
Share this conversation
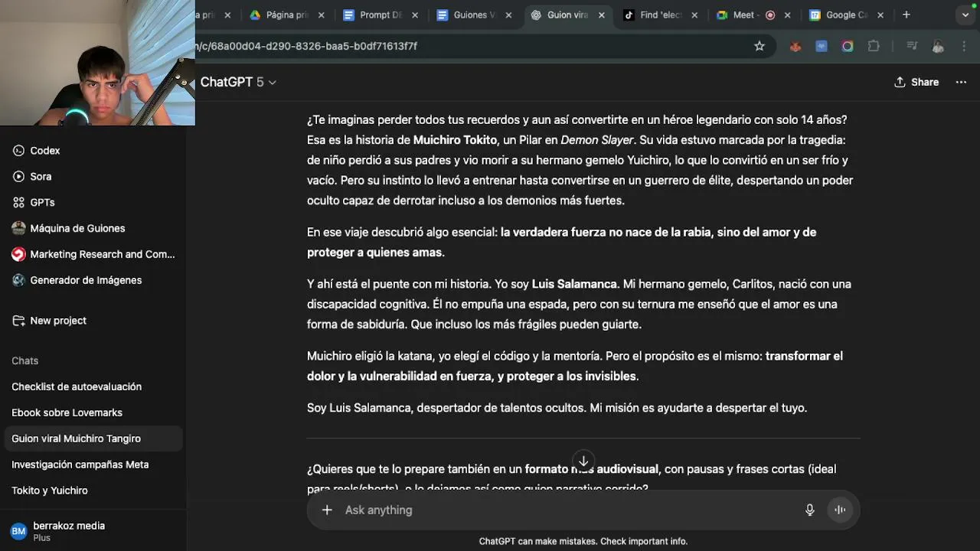(916, 82)
